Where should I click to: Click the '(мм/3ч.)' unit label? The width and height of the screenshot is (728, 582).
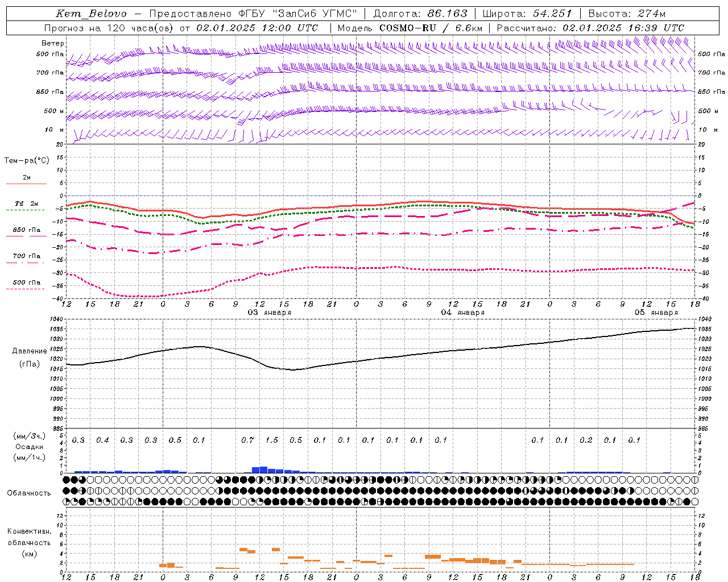pyautogui.click(x=30, y=436)
